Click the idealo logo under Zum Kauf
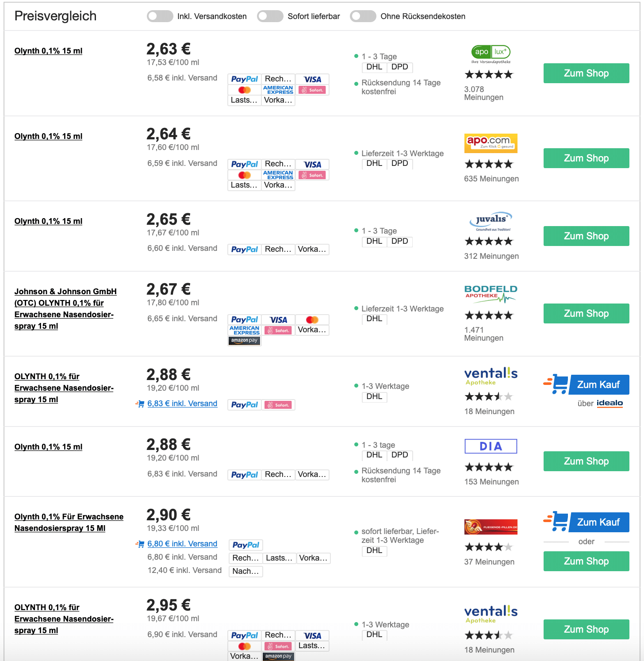The image size is (644, 661). pos(609,403)
